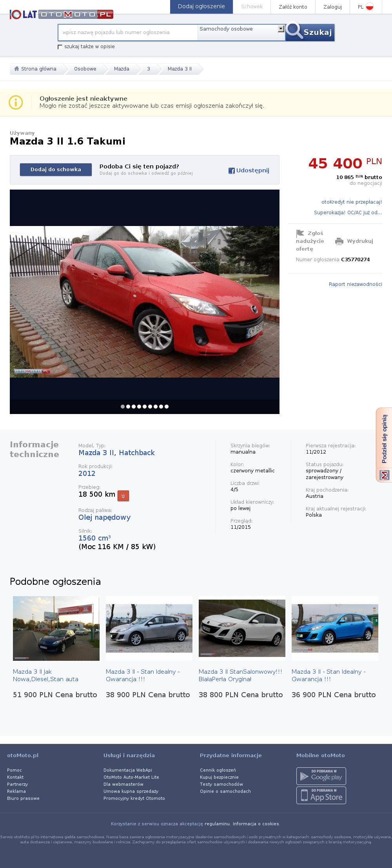Open the Samochody osobowe category dropdown
The image size is (392, 868).
241,32
